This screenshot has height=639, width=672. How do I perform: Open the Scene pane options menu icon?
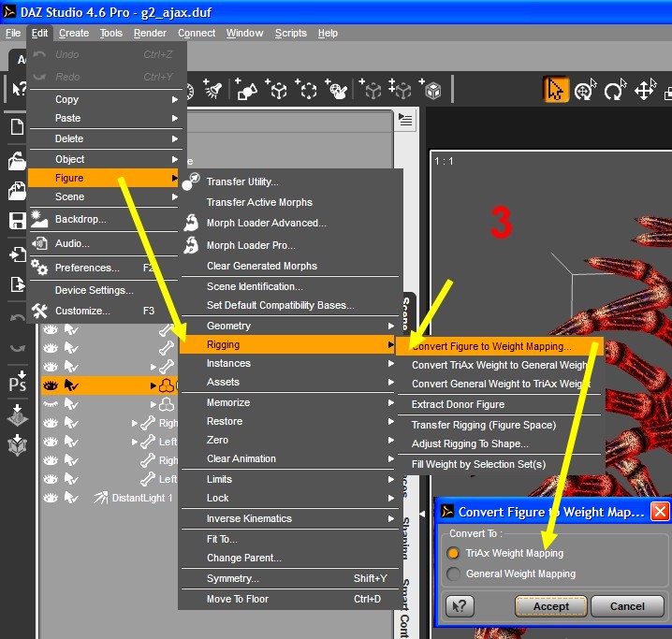point(405,120)
